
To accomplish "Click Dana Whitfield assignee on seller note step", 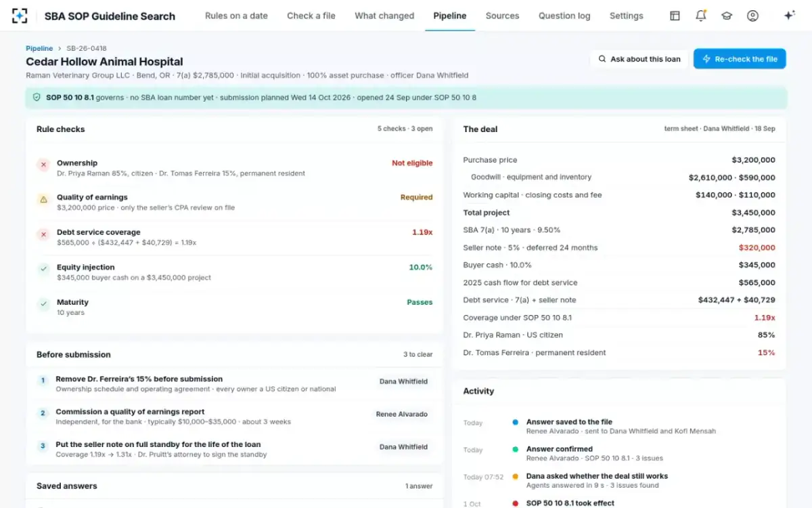I will pyautogui.click(x=403, y=447).
